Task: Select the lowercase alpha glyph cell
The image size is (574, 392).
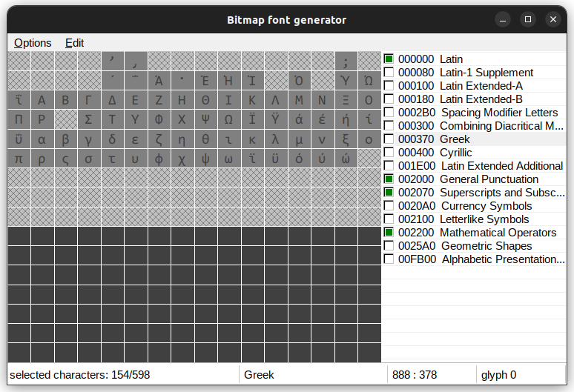Action: 42,139
